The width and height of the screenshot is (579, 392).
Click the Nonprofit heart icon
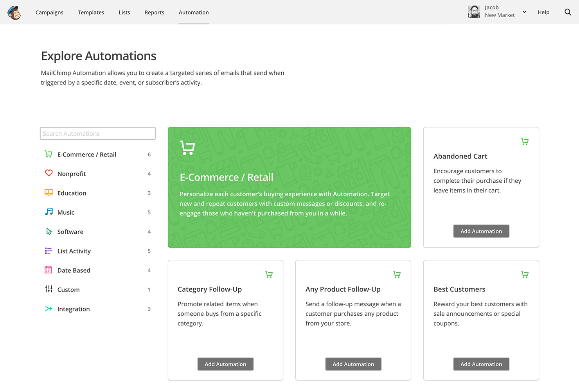tap(49, 173)
